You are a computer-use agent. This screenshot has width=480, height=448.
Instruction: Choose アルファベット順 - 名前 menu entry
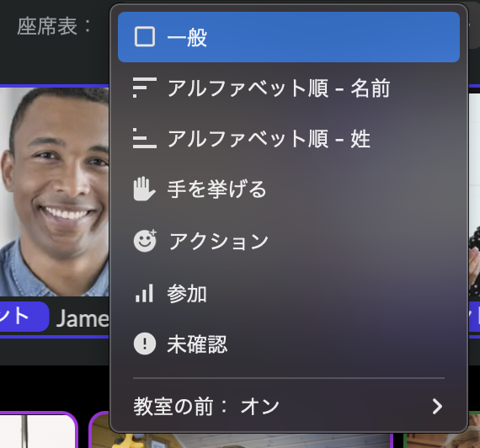[x=289, y=88]
